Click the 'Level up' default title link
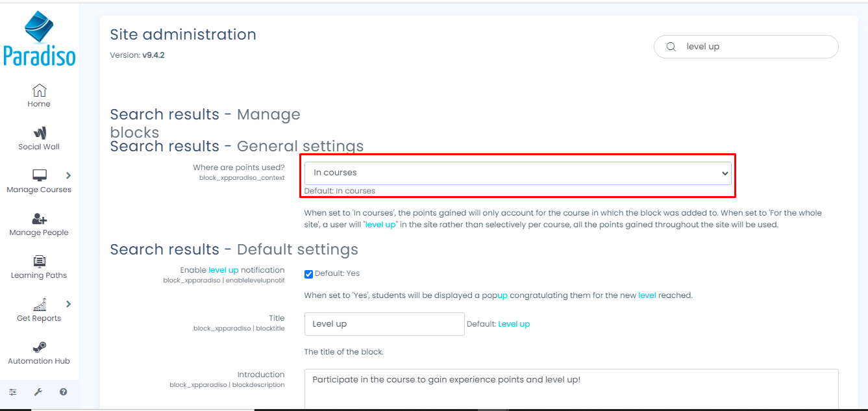The width and height of the screenshot is (868, 411). tap(514, 324)
